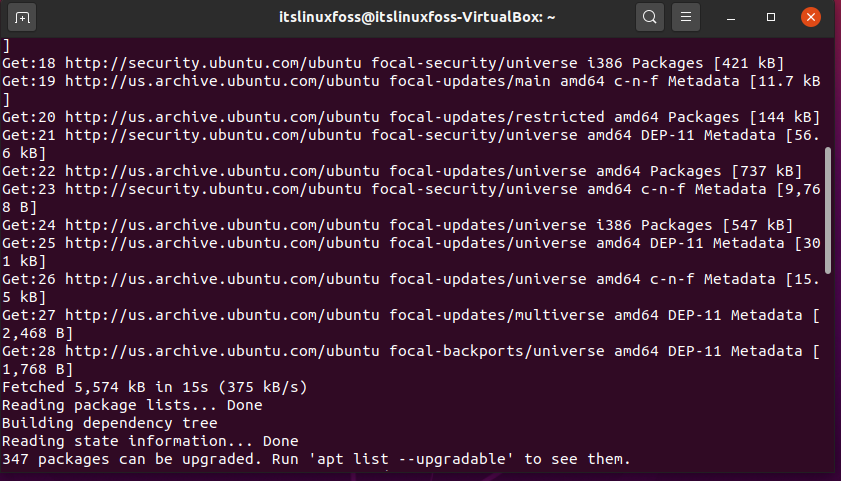The image size is (841, 481).
Task: Maximize the terminal window
Action: pyautogui.click(x=771, y=17)
